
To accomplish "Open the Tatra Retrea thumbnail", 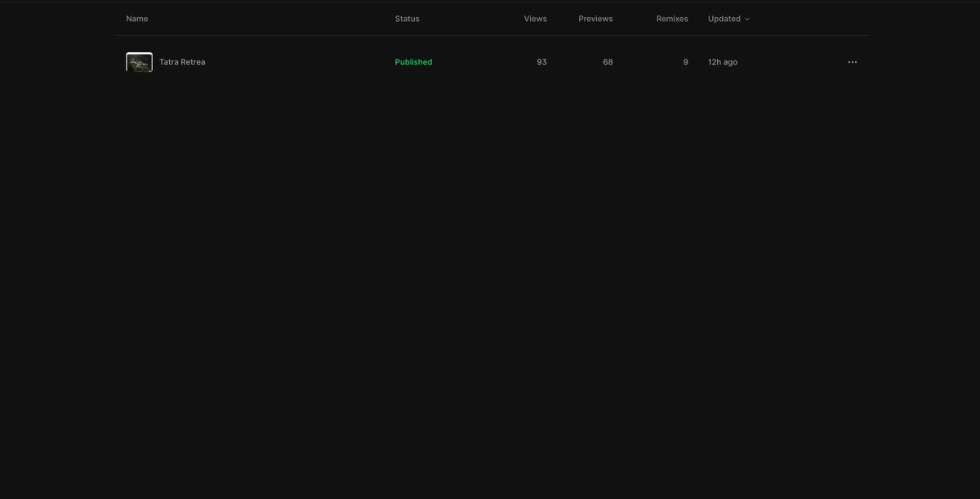I will click(x=139, y=62).
